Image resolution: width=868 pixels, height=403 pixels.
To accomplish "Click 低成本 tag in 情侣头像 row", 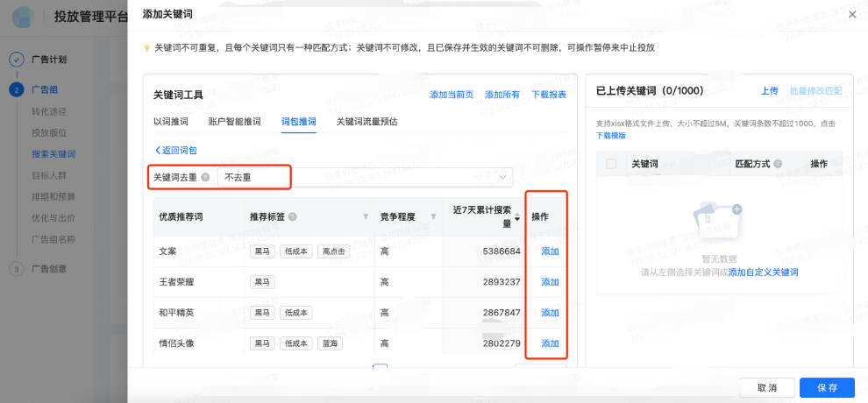I will [x=296, y=343].
